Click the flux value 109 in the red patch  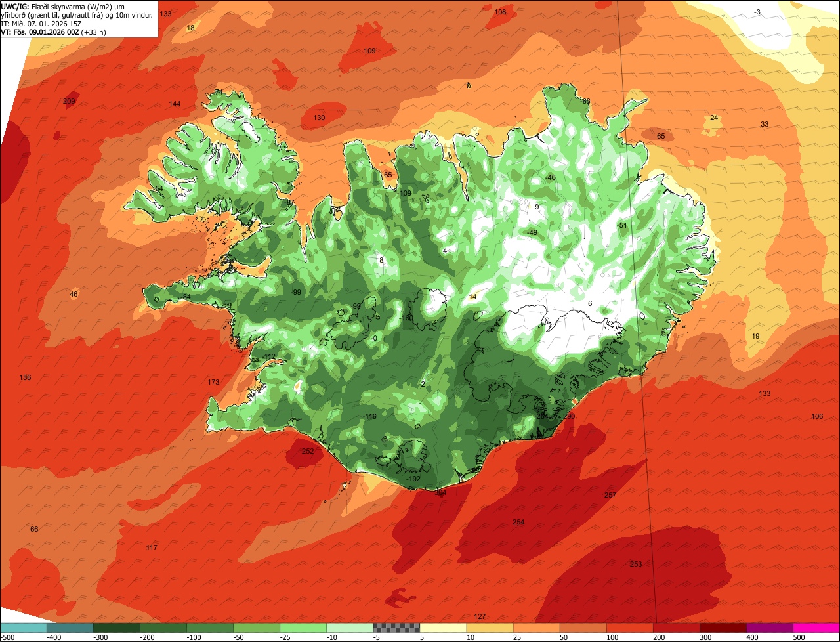(x=369, y=51)
